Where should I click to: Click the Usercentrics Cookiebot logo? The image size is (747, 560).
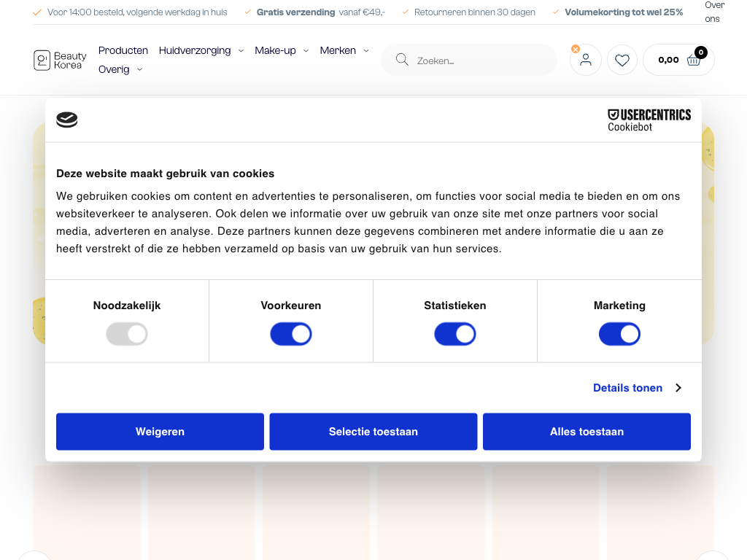pyautogui.click(x=649, y=120)
